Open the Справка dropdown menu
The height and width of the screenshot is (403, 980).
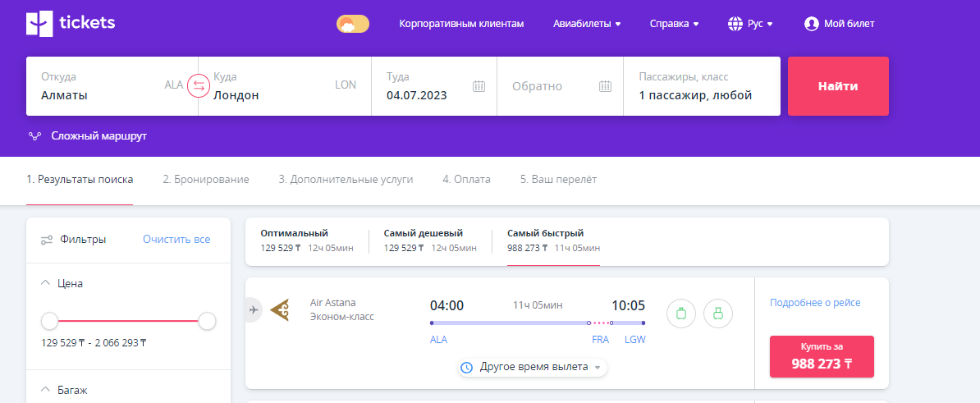pos(674,24)
